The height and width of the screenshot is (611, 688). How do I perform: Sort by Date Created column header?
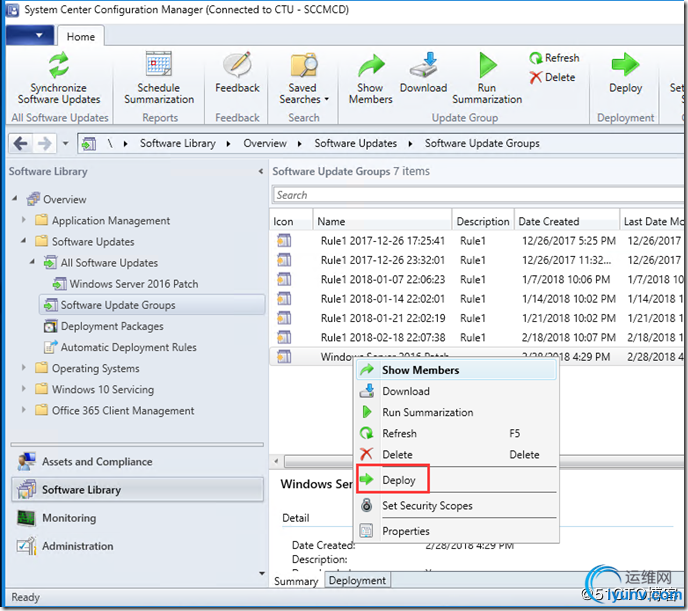pyautogui.click(x=566, y=222)
